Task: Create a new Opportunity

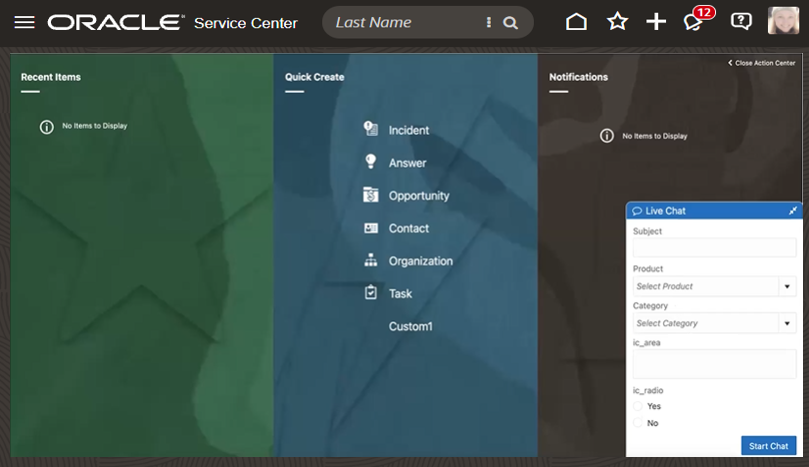Action: coord(419,196)
